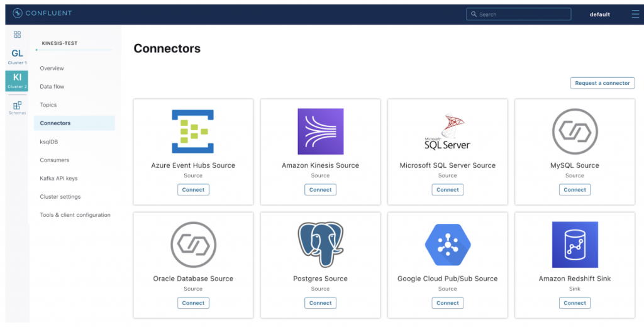
Task: Open the Schemas icon in the left rail
Action: (x=17, y=107)
